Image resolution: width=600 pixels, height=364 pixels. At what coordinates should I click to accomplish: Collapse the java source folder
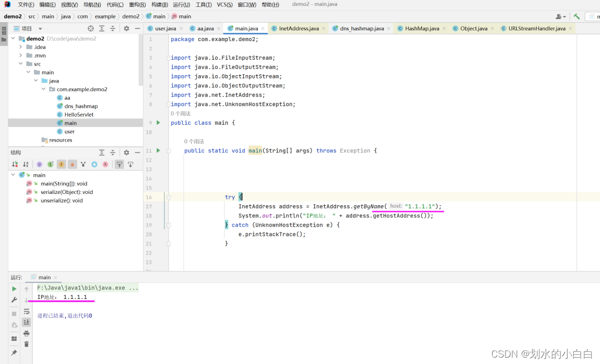36,80
